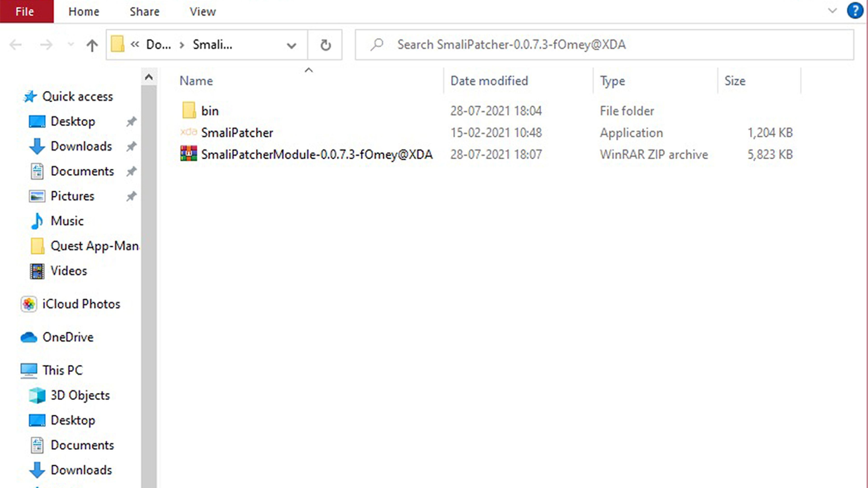This screenshot has height=488, width=868.
Task: Click date 28-07-2021 18:04
Action: tap(496, 111)
